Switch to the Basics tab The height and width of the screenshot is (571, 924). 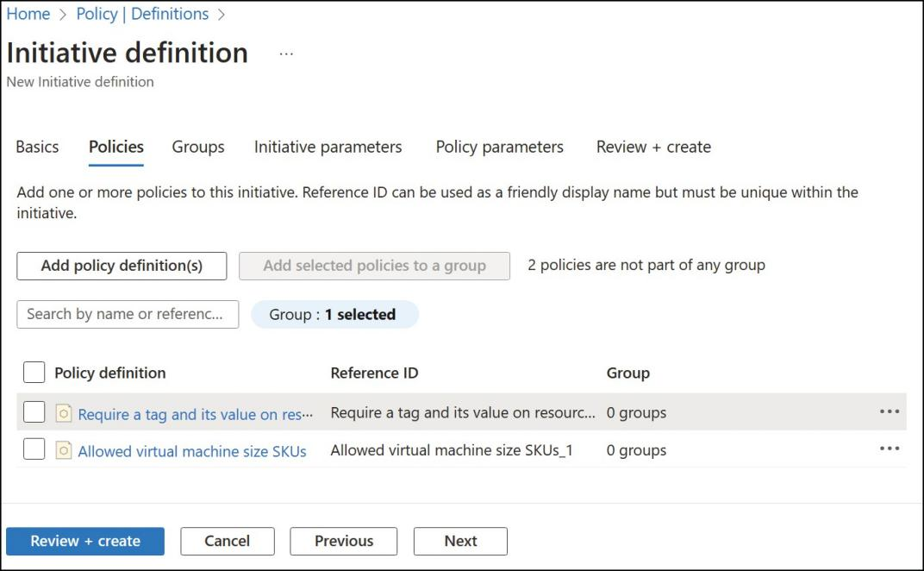click(x=37, y=147)
